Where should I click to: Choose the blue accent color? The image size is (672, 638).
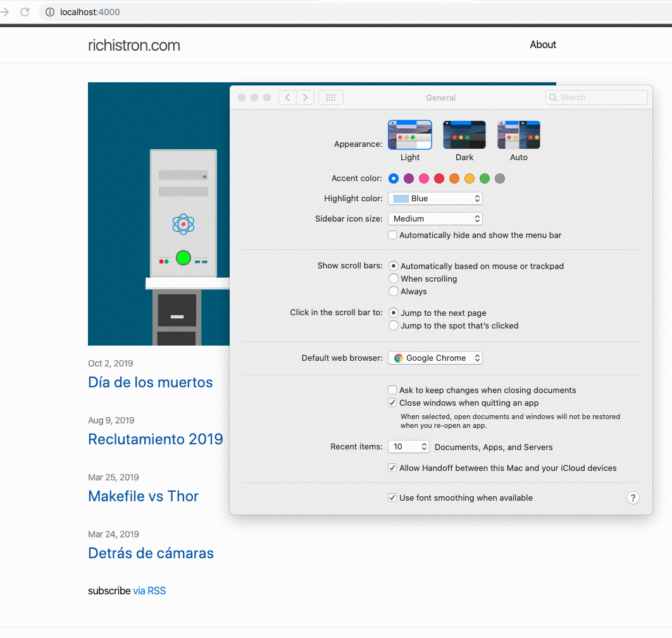point(394,178)
